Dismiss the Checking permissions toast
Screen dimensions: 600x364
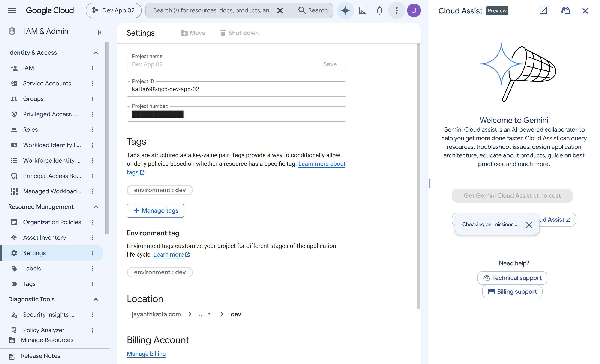click(529, 225)
